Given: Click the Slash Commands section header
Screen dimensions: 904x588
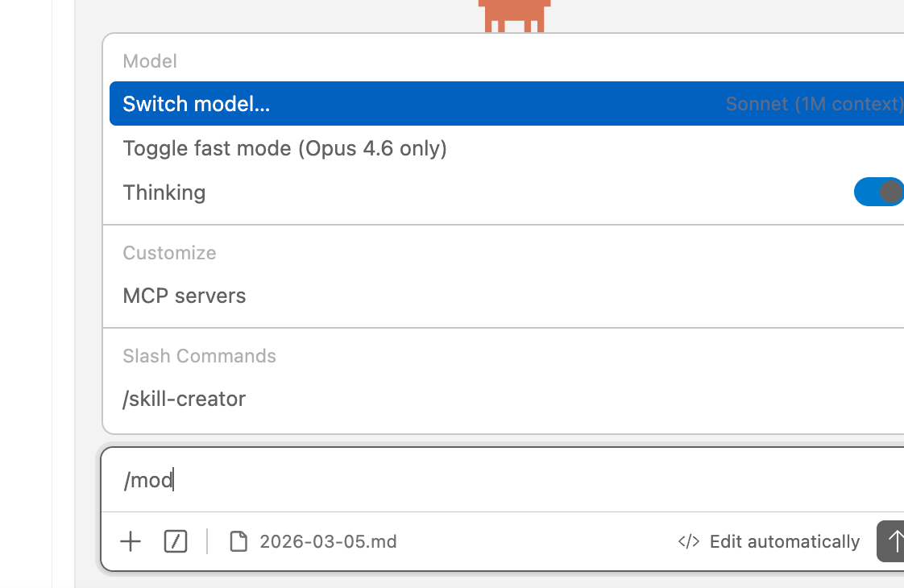Looking at the screenshot, I should (199, 356).
